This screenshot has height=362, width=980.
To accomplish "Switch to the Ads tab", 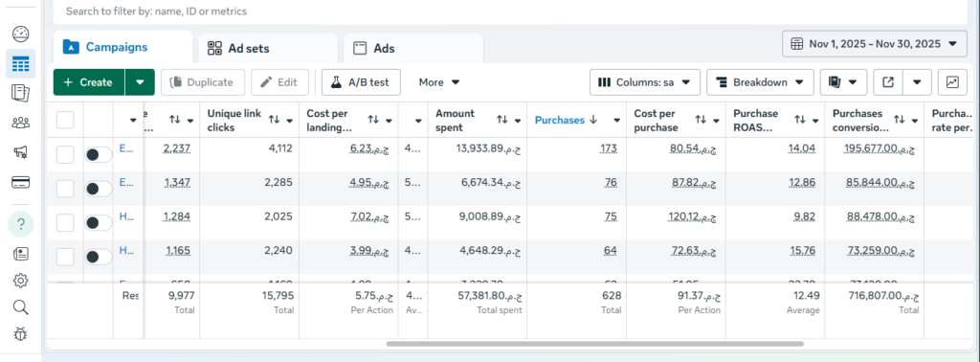I will (x=413, y=48).
